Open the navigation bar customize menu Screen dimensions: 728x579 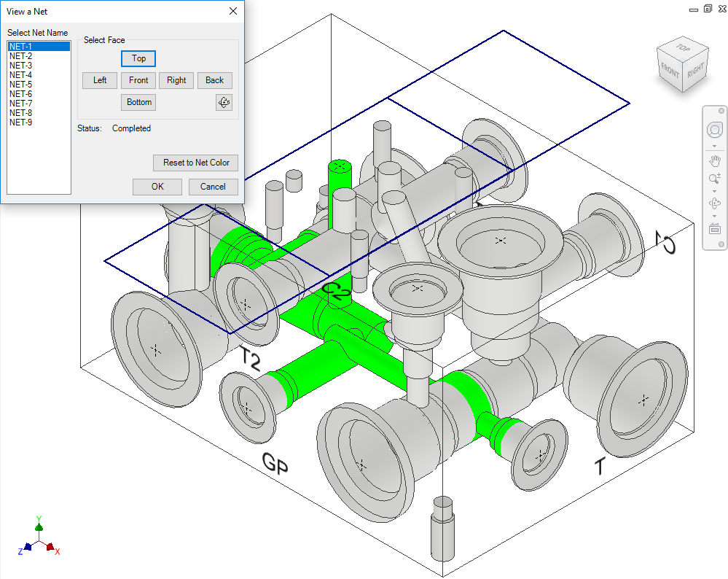click(x=721, y=245)
